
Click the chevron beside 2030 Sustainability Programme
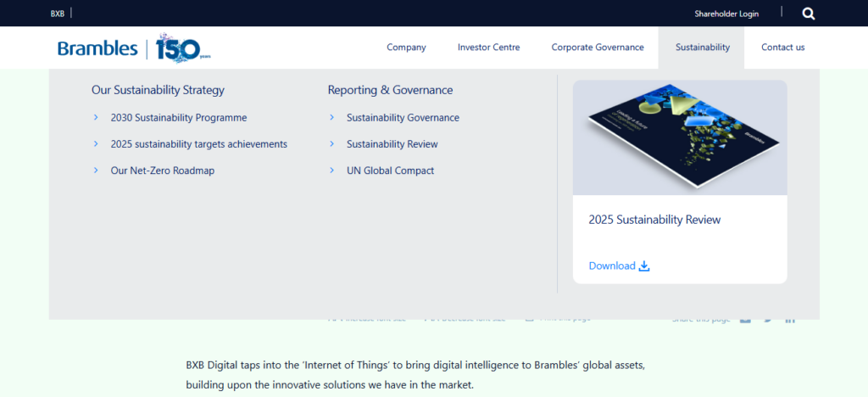tap(97, 118)
